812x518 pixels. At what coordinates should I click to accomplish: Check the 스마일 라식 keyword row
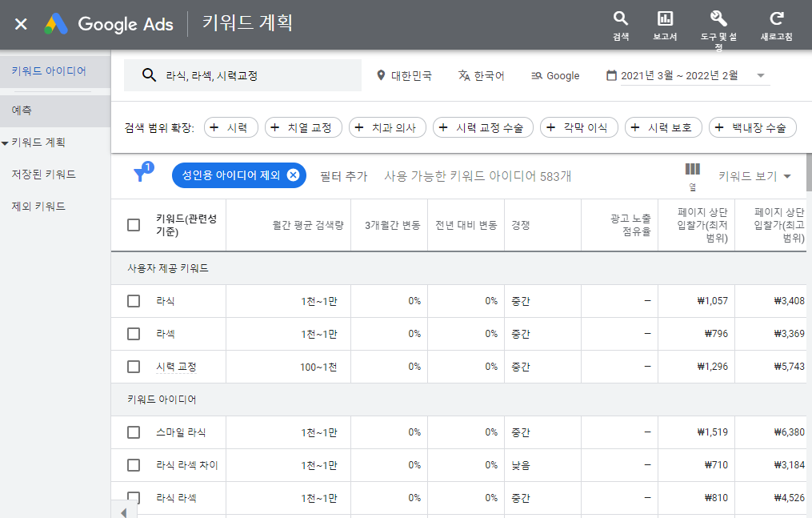pyautogui.click(x=134, y=432)
